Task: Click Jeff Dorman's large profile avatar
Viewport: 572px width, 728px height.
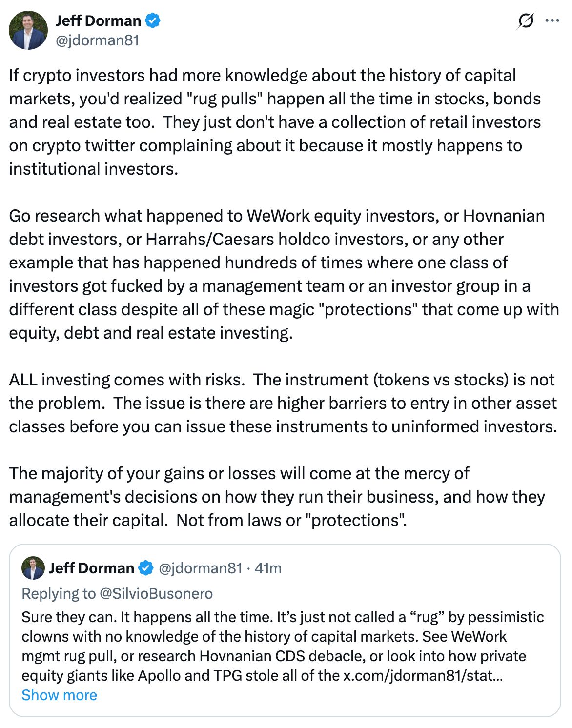Action: 28,30
